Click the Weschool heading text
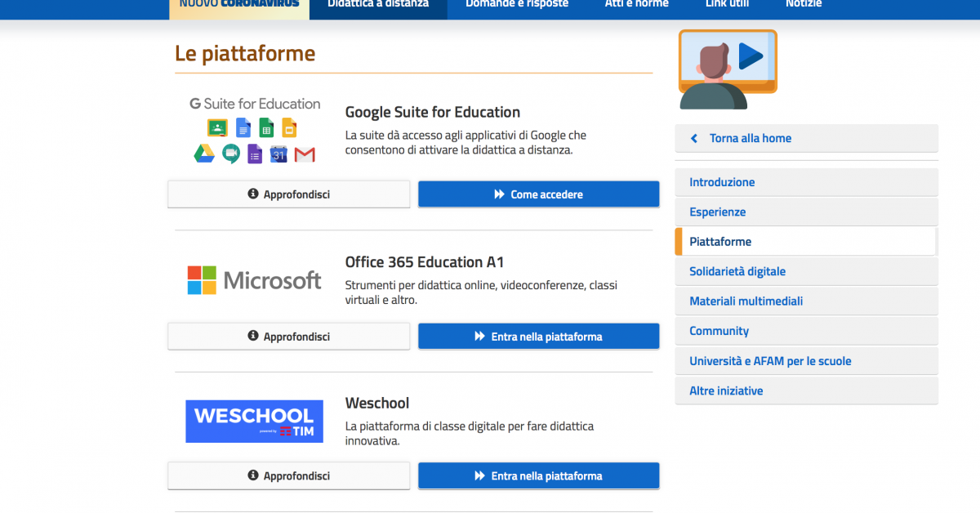Screen dimensions: 980x513 pyautogui.click(x=377, y=403)
